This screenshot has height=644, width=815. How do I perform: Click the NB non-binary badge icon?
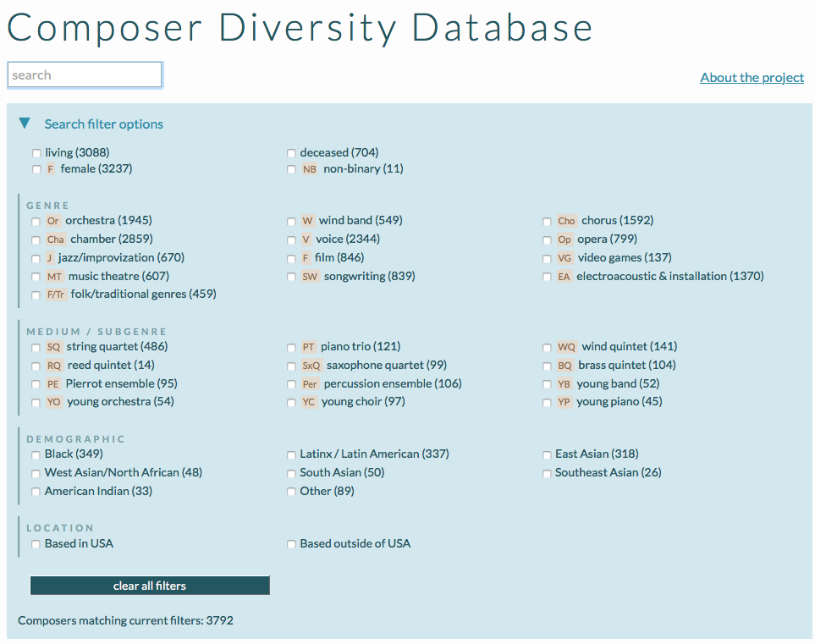click(309, 168)
